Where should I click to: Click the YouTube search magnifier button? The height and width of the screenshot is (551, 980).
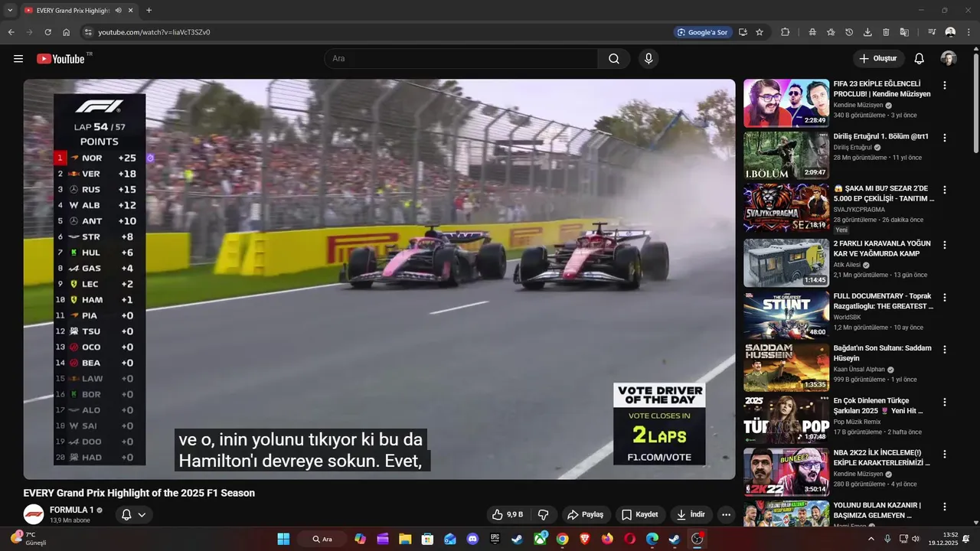click(x=614, y=59)
